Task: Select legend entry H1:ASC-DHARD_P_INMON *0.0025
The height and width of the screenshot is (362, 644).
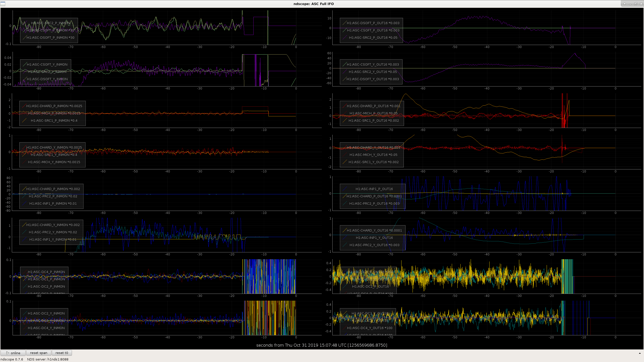Action: click(54, 106)
